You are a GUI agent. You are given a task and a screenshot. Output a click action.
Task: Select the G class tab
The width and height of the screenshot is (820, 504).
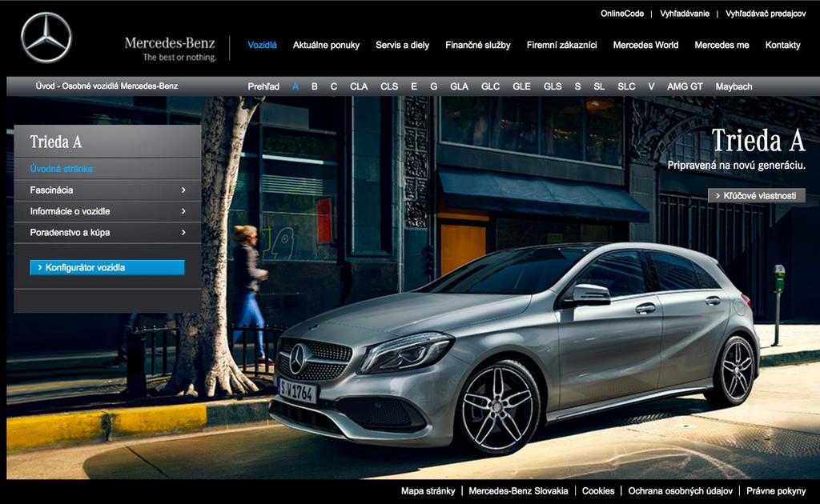[433, 86]
